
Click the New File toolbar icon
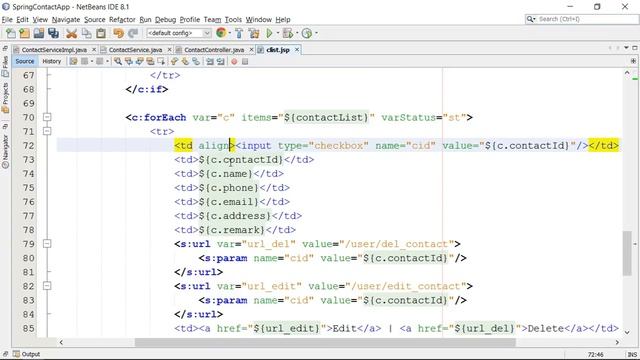[11, 33]
